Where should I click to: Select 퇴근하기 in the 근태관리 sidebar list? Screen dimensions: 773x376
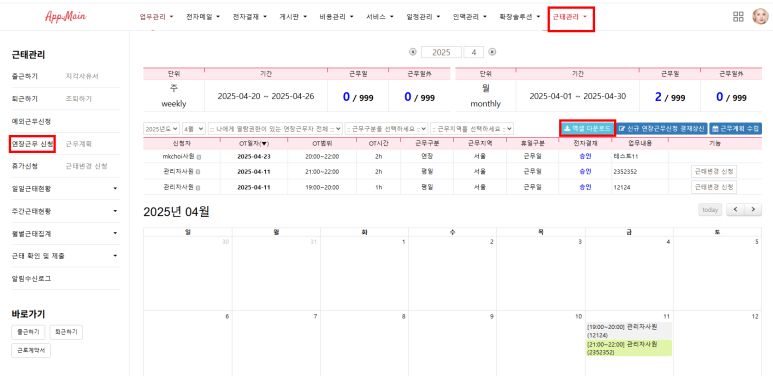pyautogui.click(x=25, y=99)
